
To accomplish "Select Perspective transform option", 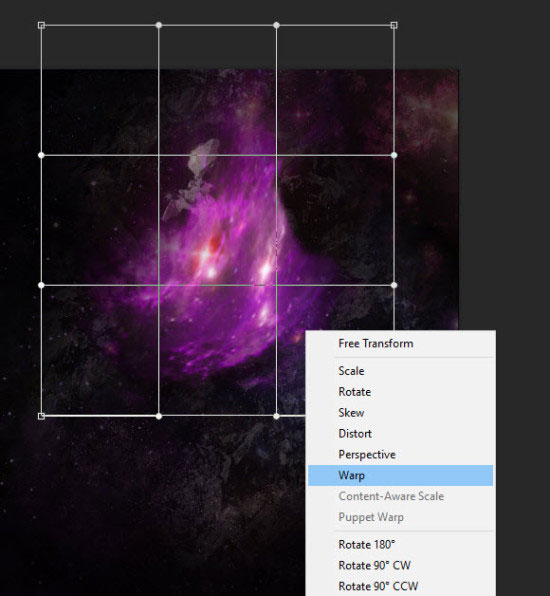I will point(400,455).
